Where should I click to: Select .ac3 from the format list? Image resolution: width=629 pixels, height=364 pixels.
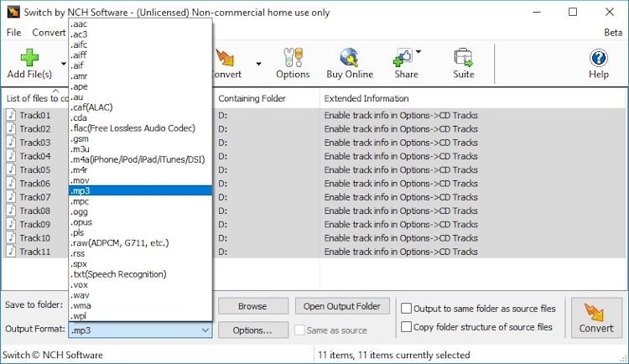[x=140, y=34]
